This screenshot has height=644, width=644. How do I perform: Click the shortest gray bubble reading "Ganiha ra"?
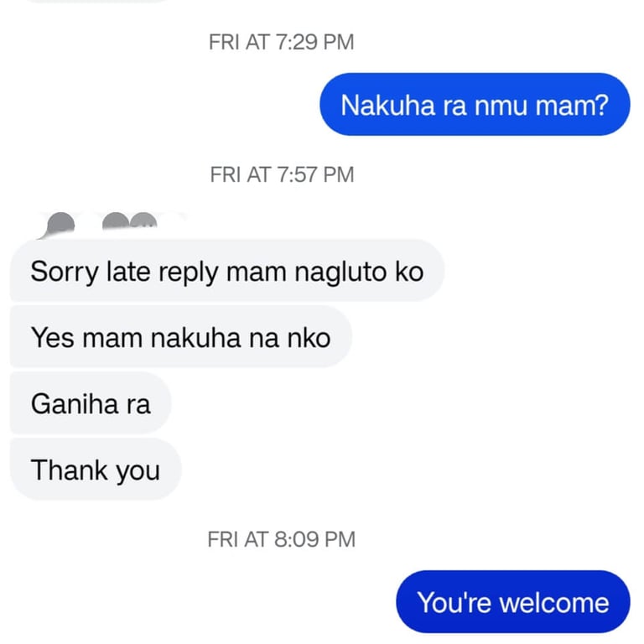91,403
